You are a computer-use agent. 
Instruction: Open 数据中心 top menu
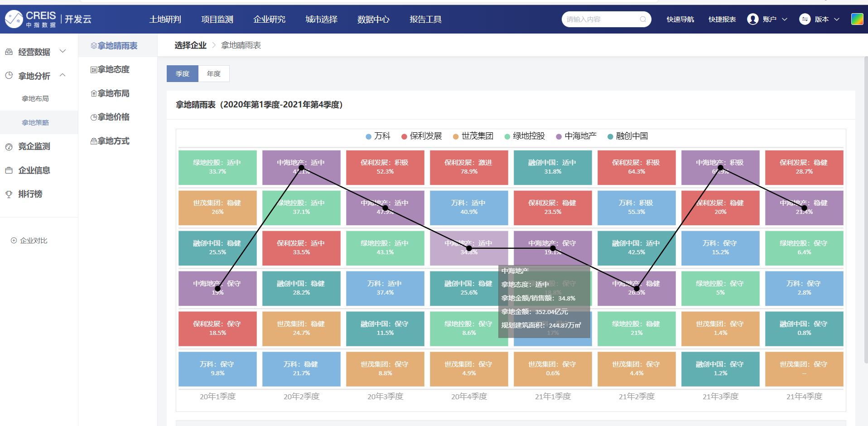click(374, 19)
